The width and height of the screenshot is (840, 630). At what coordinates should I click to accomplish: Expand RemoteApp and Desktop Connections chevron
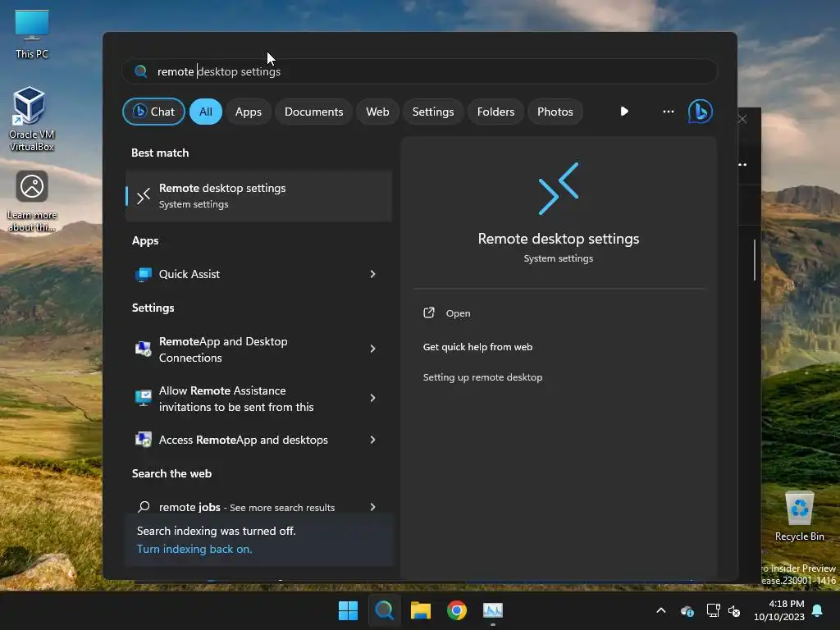coord(373,349)
